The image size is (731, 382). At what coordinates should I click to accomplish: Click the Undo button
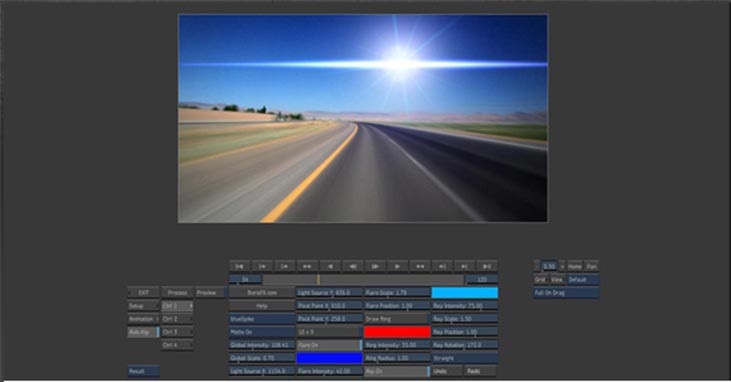[x=447, y=371]
